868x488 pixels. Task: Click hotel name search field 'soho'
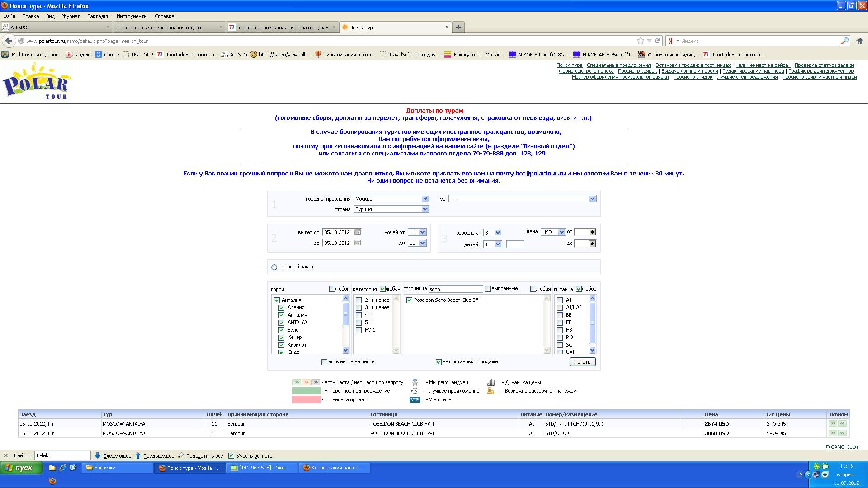455,289
